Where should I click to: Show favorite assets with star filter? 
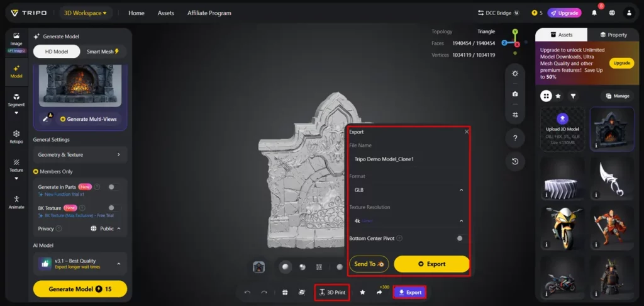coord(558,96)
